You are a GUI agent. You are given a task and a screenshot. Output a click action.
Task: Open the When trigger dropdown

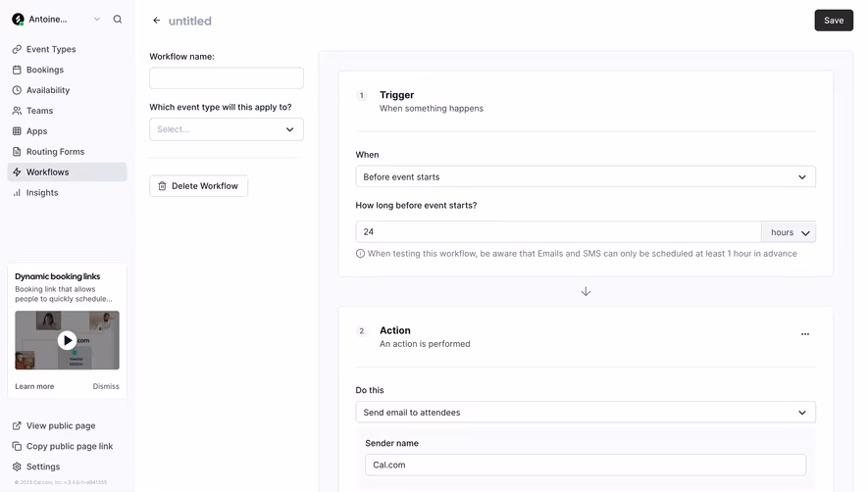pos(586,177)
